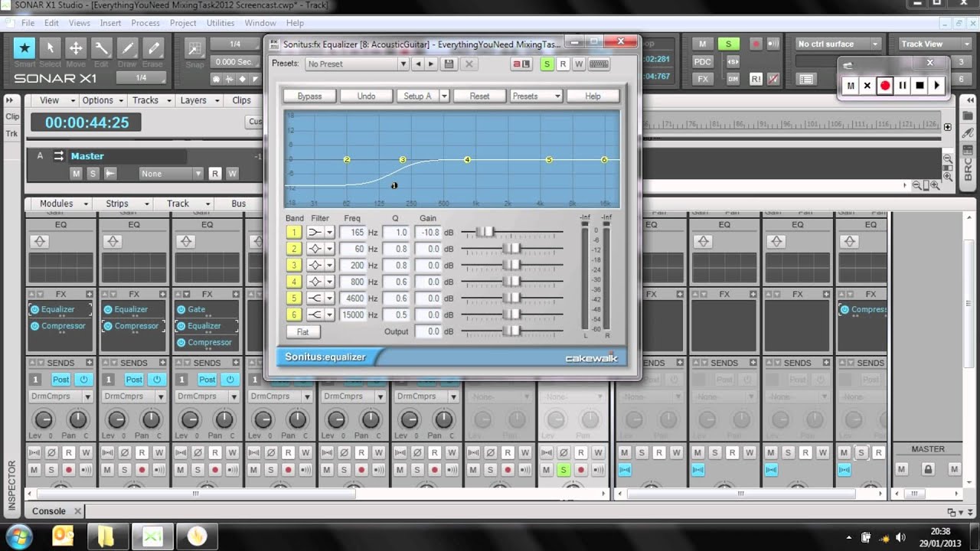Image resolution: width=980 pixels, height=551 pixels.
Task: Activate the Draw pencil tool
Action: pyautogui.click(x=127, y=47)
